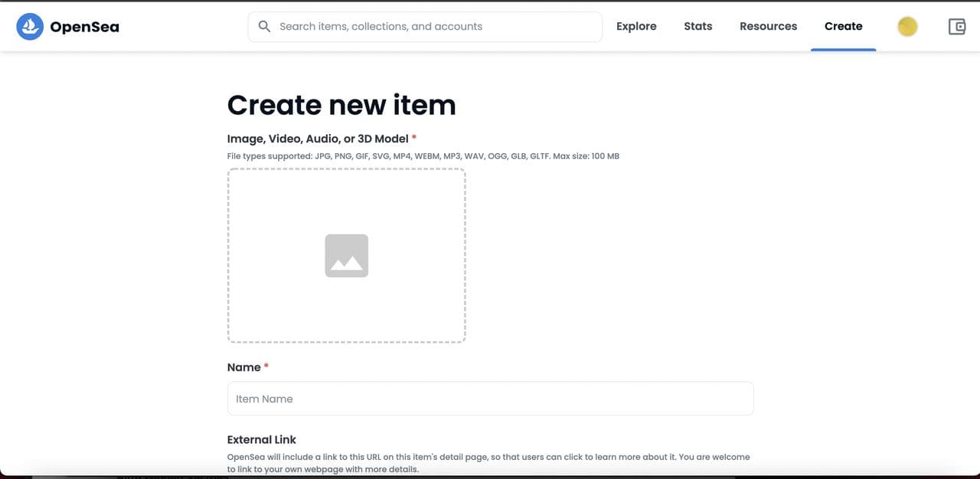
Task: Click the Name field label
Action: (x=243, y=367)
